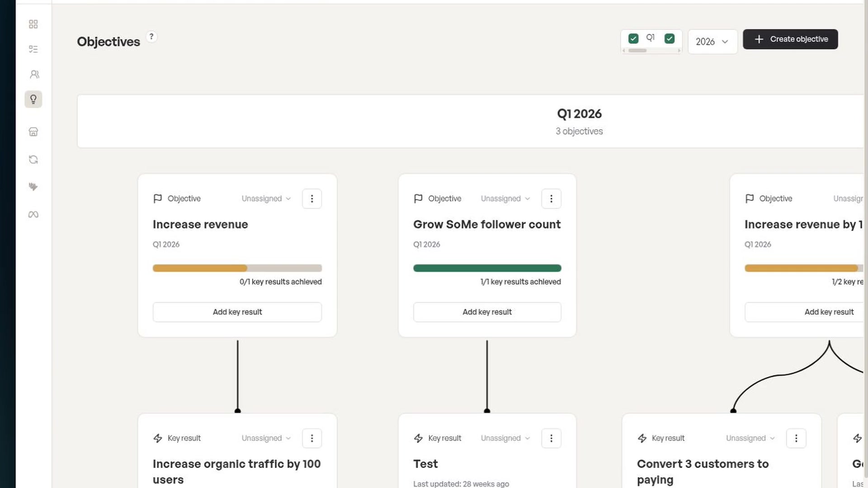
Task: Open the checklist tasks icon in sidebar
Action: [33, 49]
